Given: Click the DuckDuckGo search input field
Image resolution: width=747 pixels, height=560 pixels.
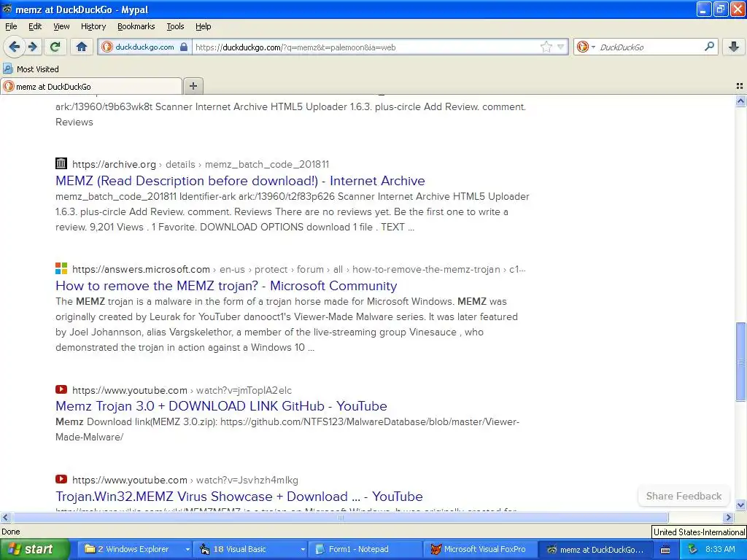Looking at the screenshot, I should 650,47.
